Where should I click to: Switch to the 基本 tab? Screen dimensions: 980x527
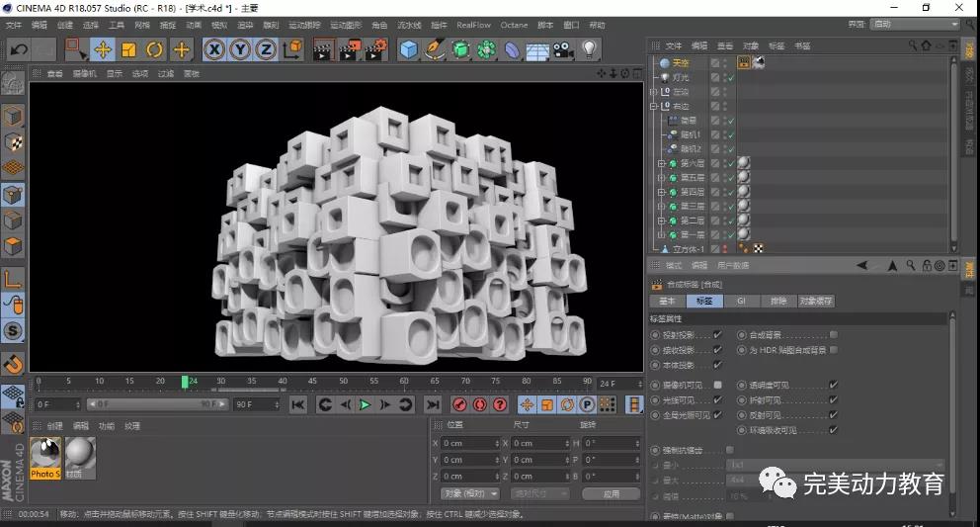(667, 301)
